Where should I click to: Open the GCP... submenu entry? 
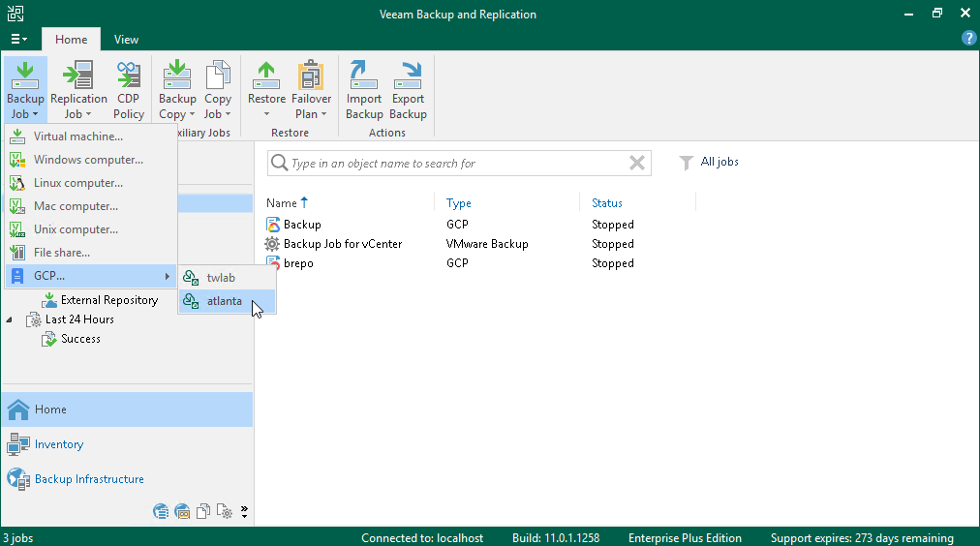pos(91,276)
